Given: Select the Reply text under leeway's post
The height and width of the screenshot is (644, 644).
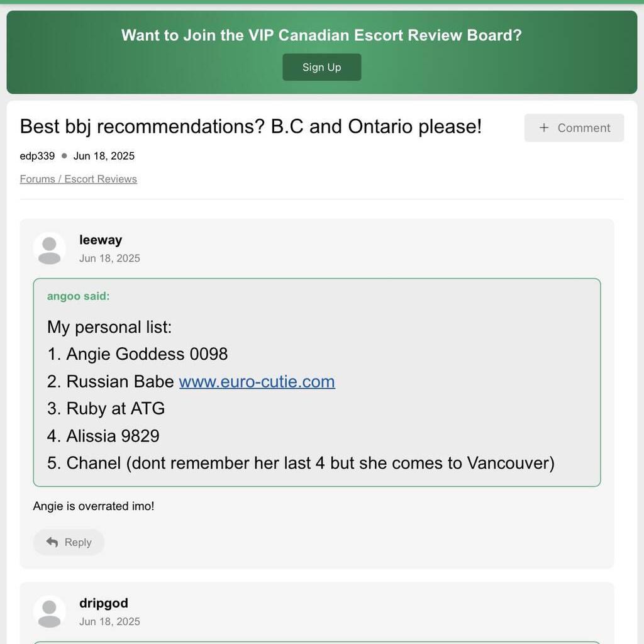Looking at the screenshot, I should [x=78, y=543].
